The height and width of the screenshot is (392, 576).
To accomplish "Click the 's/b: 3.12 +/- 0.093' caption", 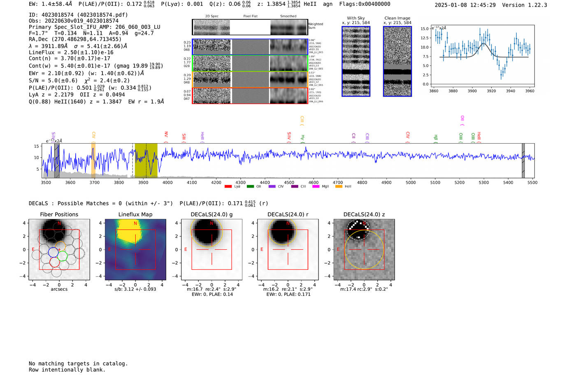I will [x=135, y=289].
